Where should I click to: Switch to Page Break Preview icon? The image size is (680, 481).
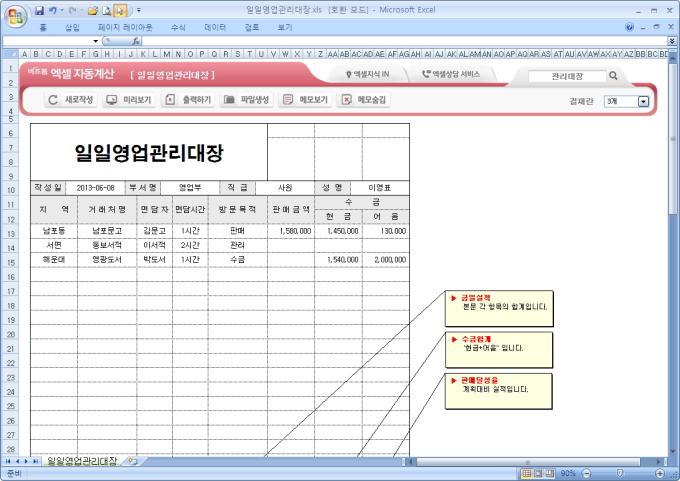click(x=550, y=473)
